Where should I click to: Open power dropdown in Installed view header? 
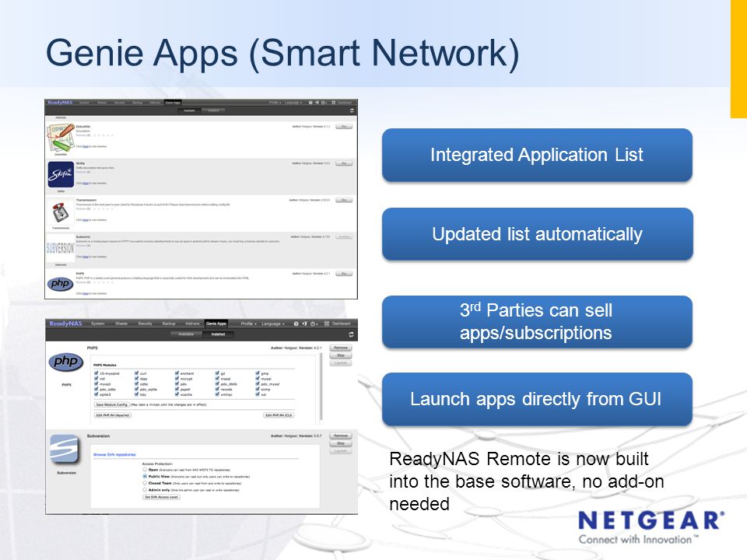tap(314, 324)
